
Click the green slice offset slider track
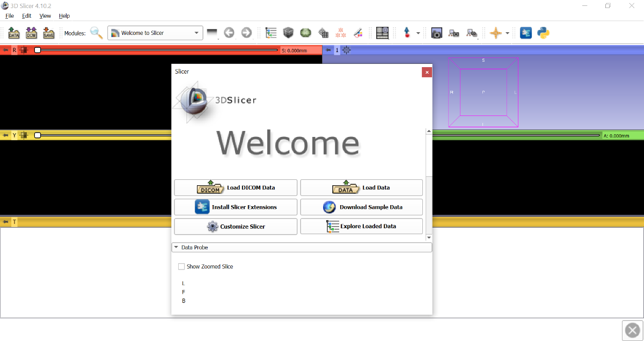click(x=516, y=135)
